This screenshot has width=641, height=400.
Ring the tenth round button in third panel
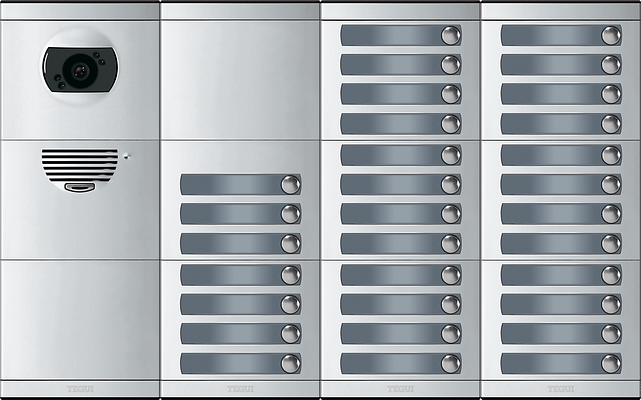pos(451,304)
